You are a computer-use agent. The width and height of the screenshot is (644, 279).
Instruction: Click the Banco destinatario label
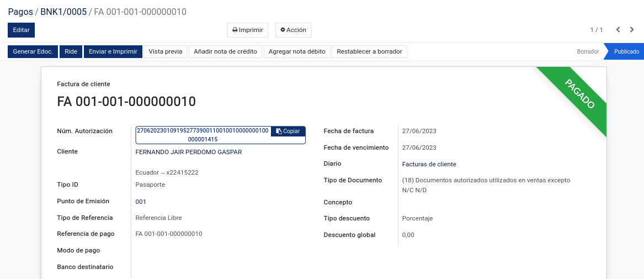click(85, 267)
